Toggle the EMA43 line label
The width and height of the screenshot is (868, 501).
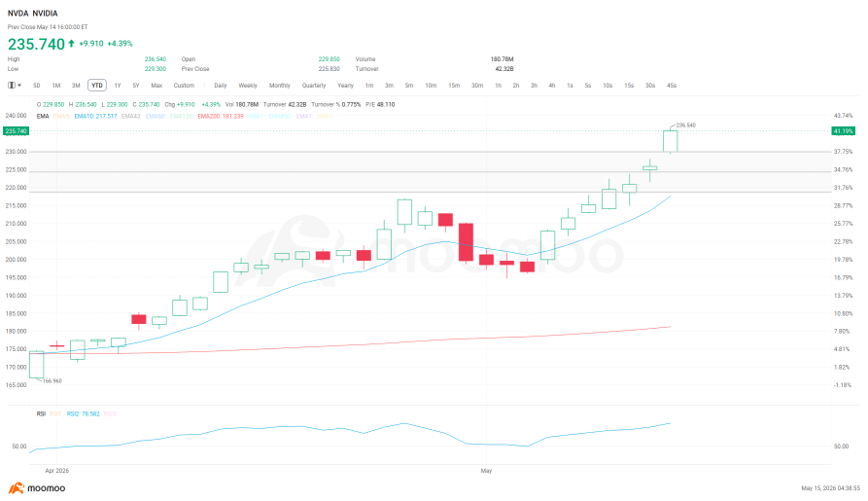[131, 117]
